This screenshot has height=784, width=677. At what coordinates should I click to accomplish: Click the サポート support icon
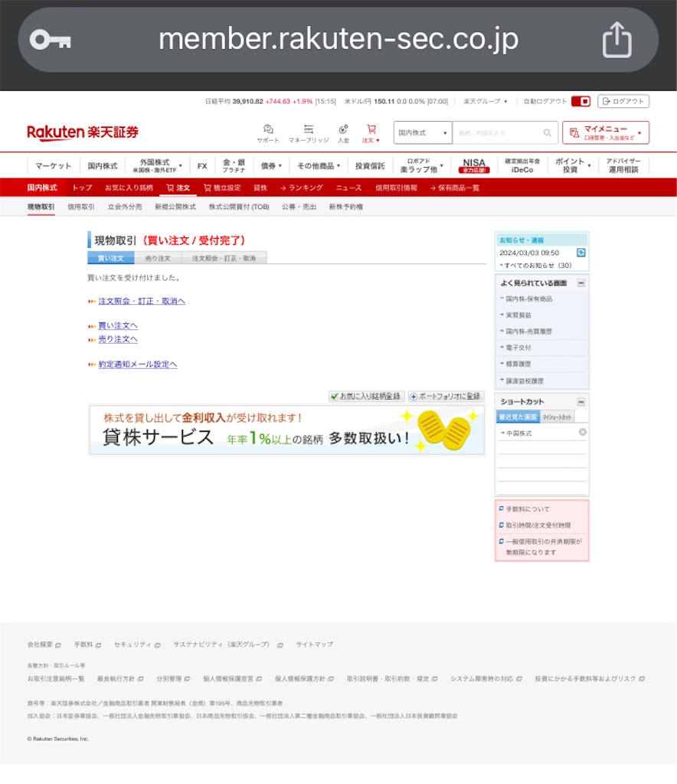coord(269,128)
